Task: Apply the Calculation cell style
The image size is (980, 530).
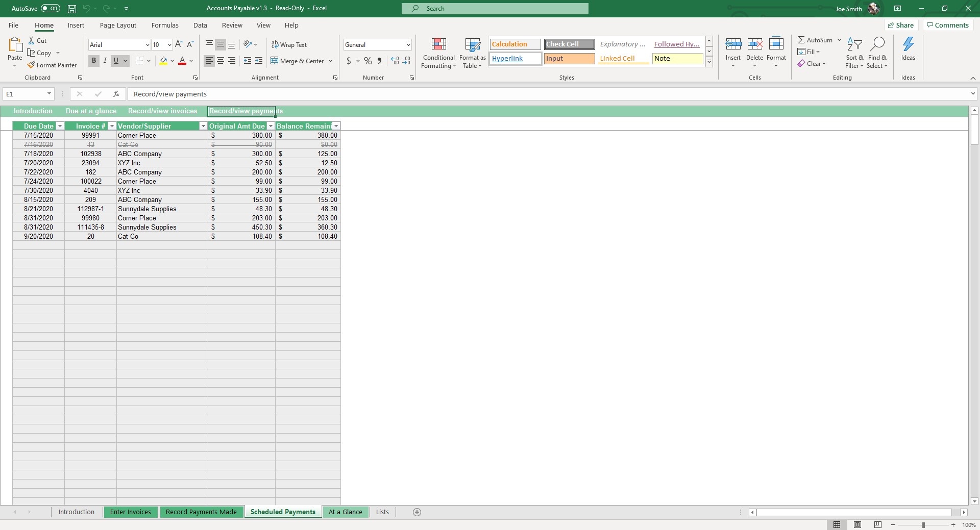Action: (515, 44)
